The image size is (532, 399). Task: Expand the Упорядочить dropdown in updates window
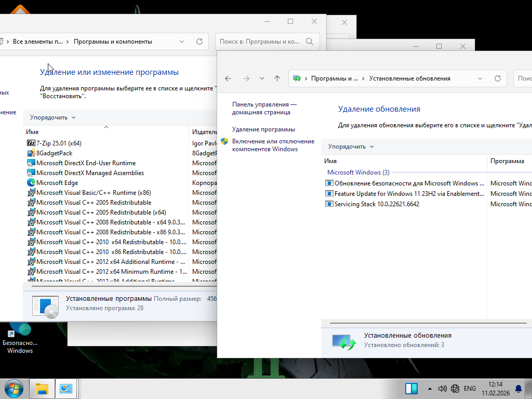(351, 147)
